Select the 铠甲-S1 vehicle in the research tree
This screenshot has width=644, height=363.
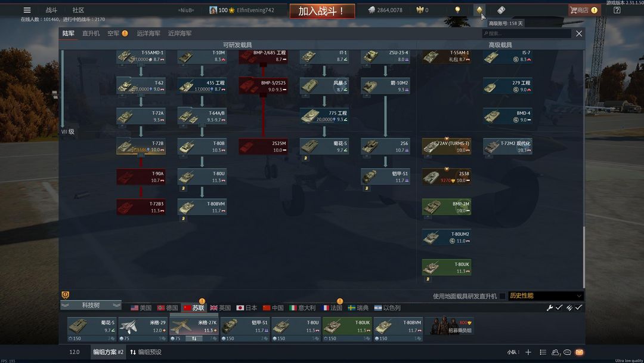coord(385,177)
